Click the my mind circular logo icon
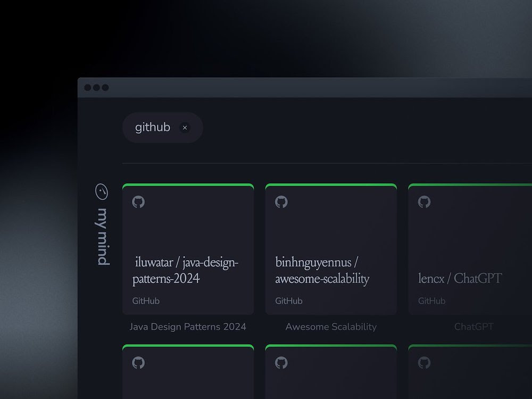 point(102,192)
